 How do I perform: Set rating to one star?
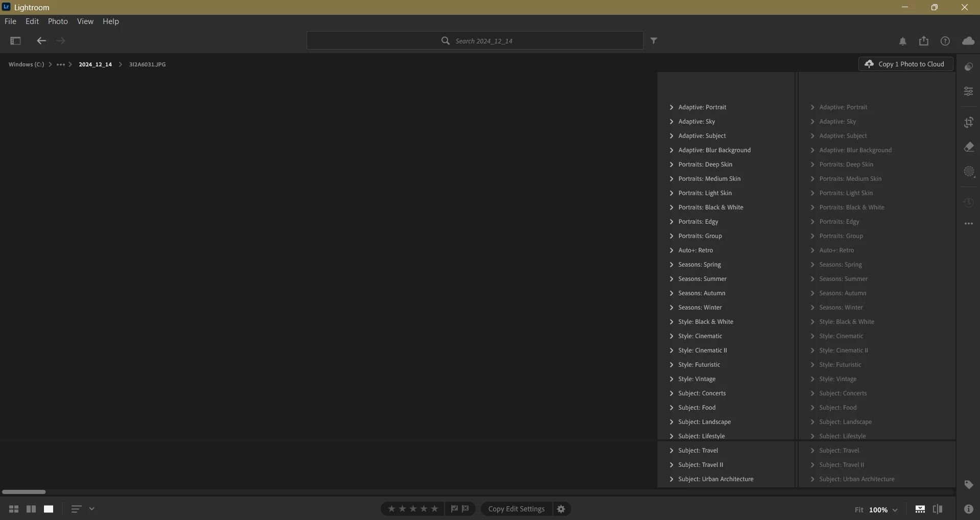[x=391, y=509]
